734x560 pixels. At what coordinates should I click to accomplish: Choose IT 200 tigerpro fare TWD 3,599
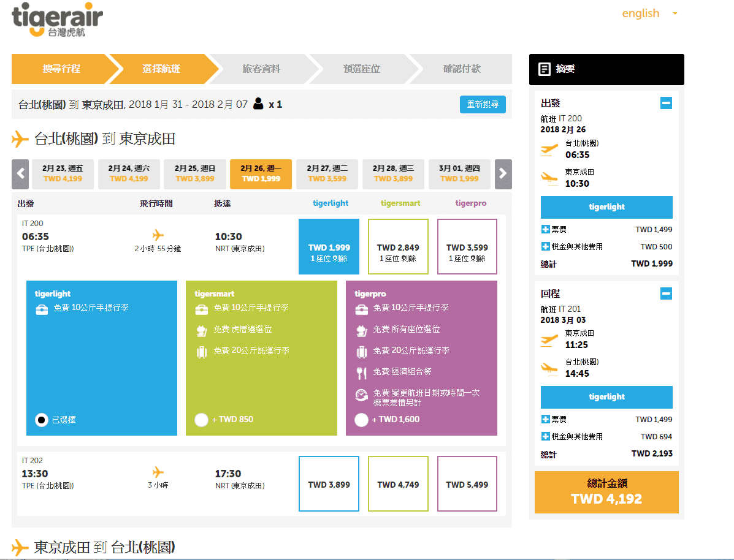(467, 246)
